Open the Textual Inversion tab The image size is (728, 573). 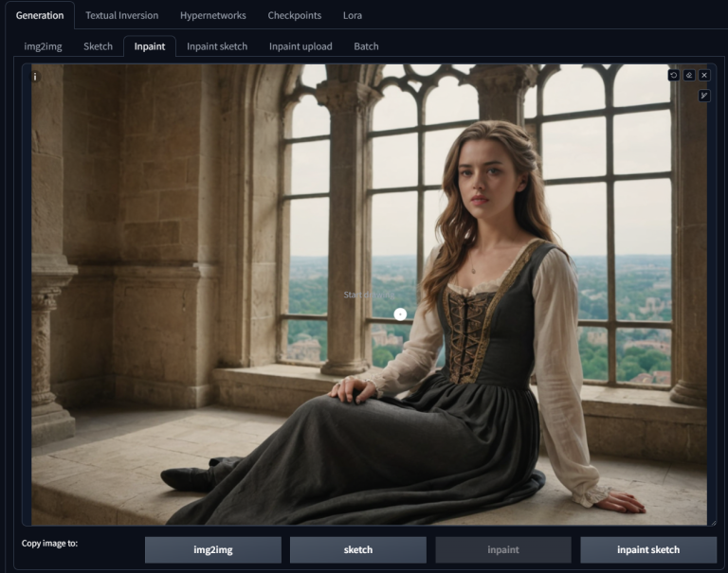121,15
